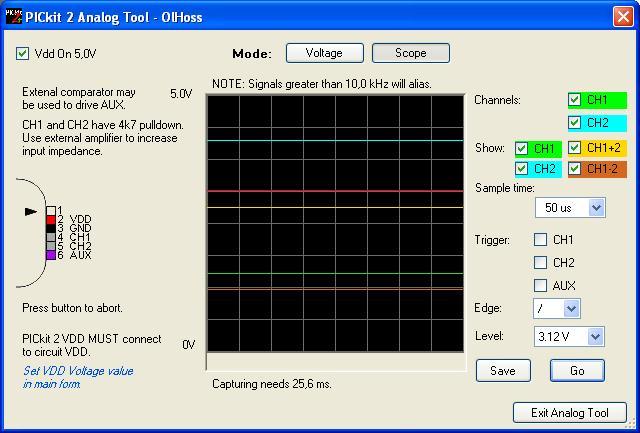Click the gray CH2 pin 5 square
This screenshot has height=433, width=640.
[51, 246]
